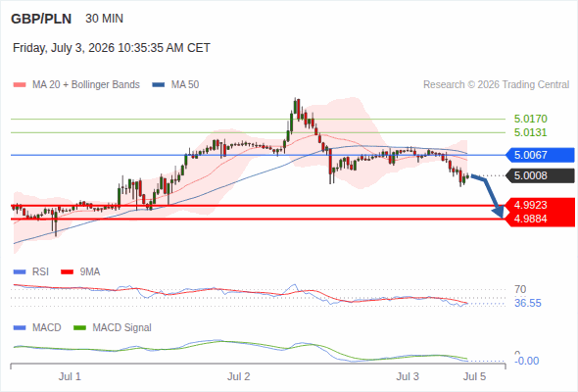Click the red 4.9923 support price tag
578x392 pixels.
point(540,205)
